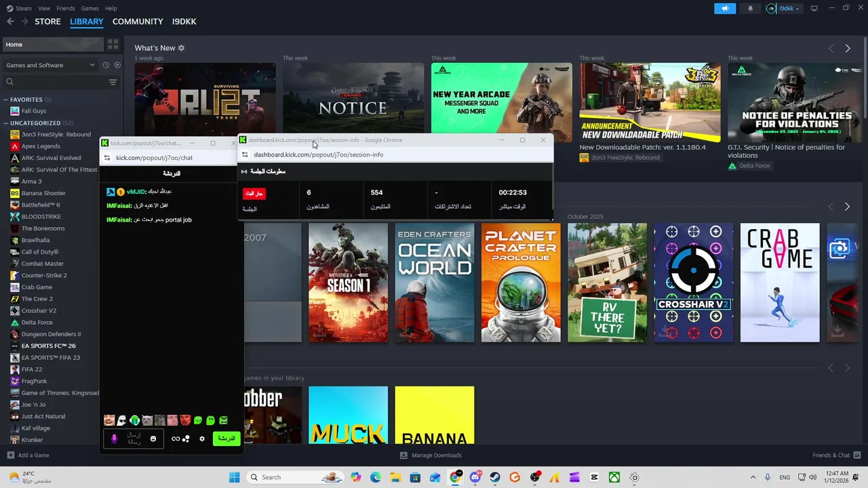Advance the recent games shelf right arrow
Screen dimensions: 868x488
tap(848, 206)
